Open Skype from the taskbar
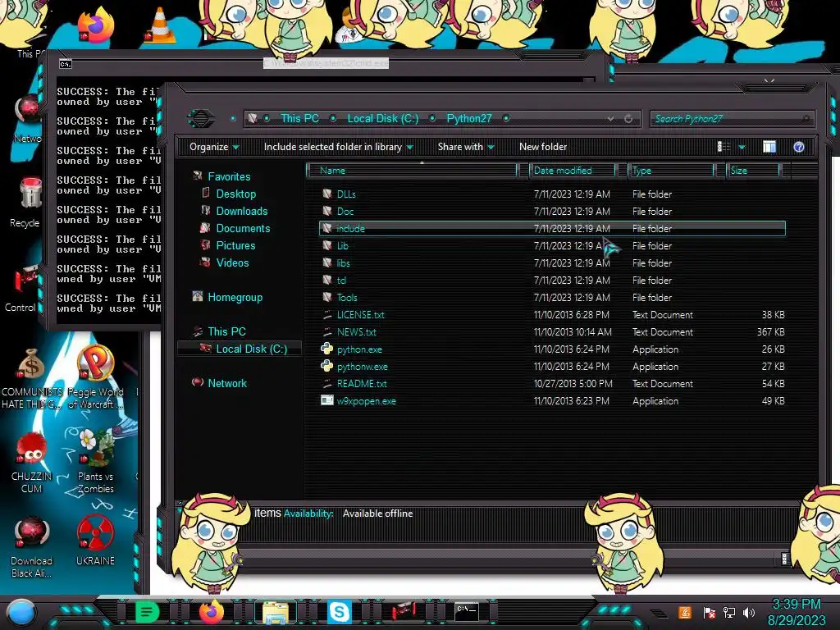The width and height of the screenshot is (840, 630). tap(339, 612)
